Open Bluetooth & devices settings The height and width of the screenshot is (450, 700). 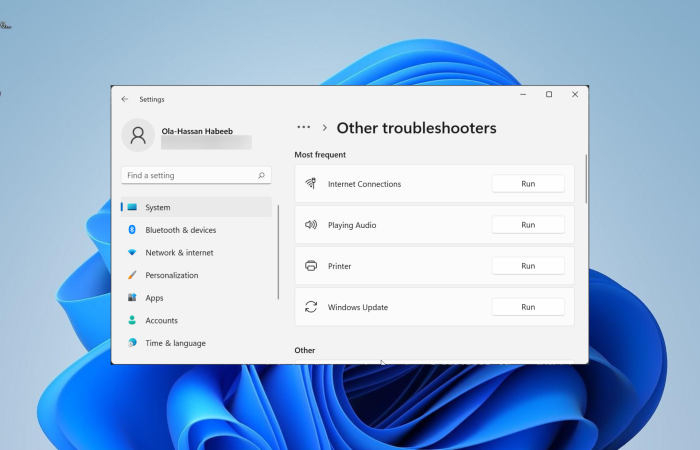[196, 230]
